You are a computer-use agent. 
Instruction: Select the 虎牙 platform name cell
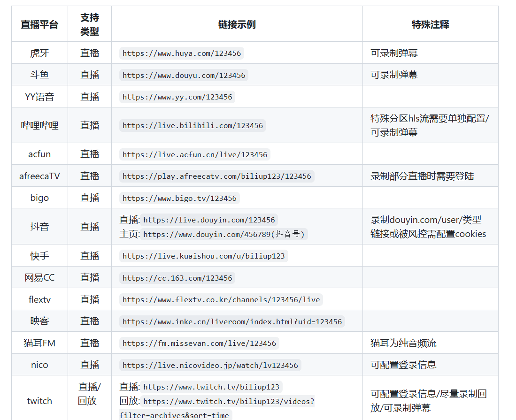coord(39,53)
